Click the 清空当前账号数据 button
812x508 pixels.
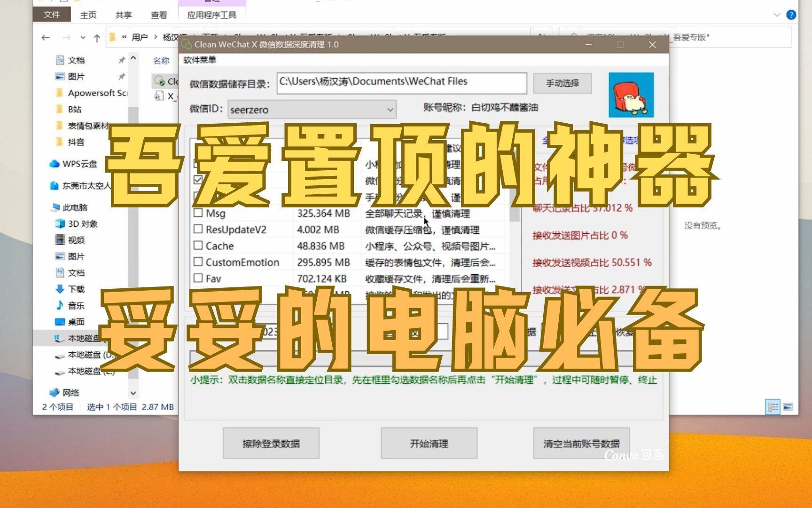(x=581, y=443)
